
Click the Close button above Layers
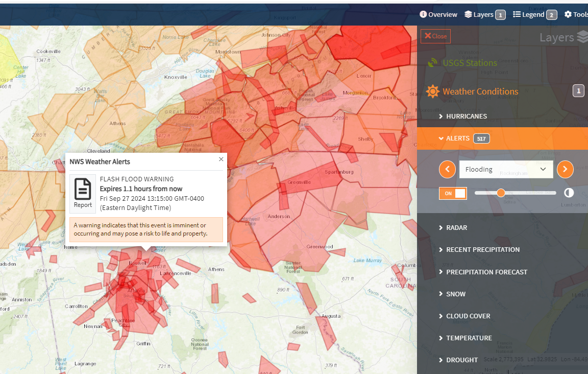tap(435, 36)
